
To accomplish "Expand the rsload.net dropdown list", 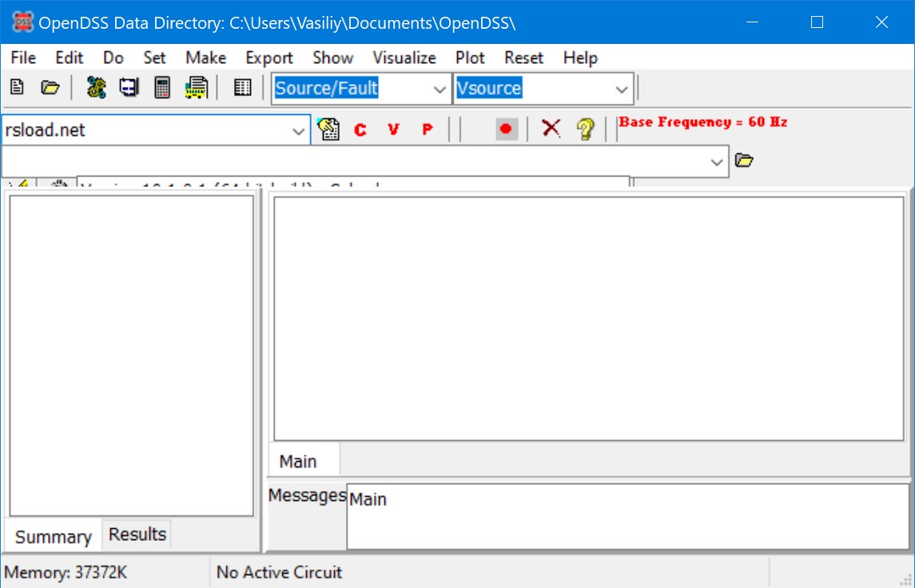I will (x=298, y=131).
